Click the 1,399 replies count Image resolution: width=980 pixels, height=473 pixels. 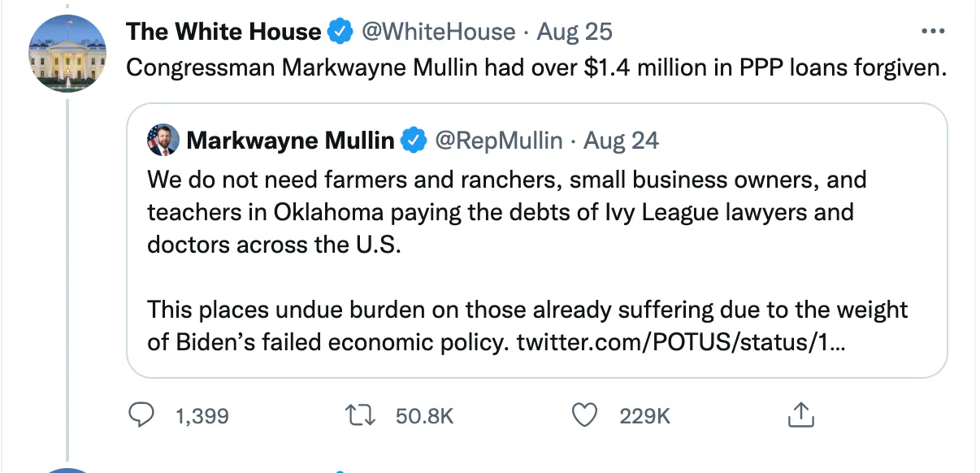click(x=202, y=417)
